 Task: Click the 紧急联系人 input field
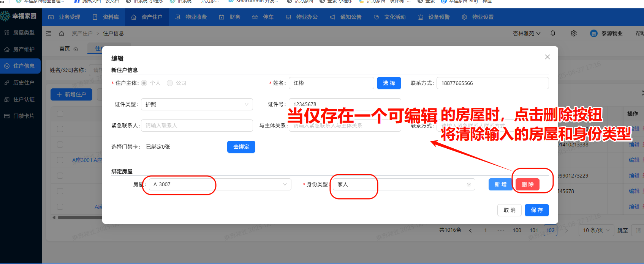click(197, 126)
